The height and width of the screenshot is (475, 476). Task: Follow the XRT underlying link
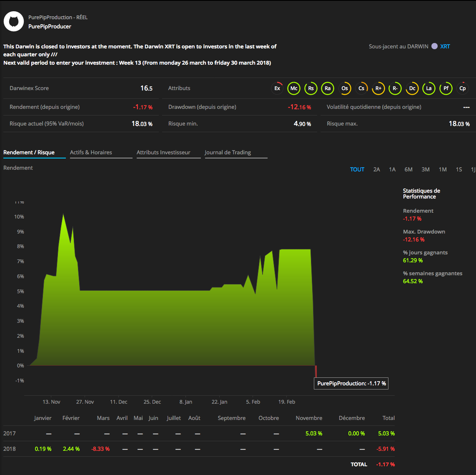tap(445, 46)
